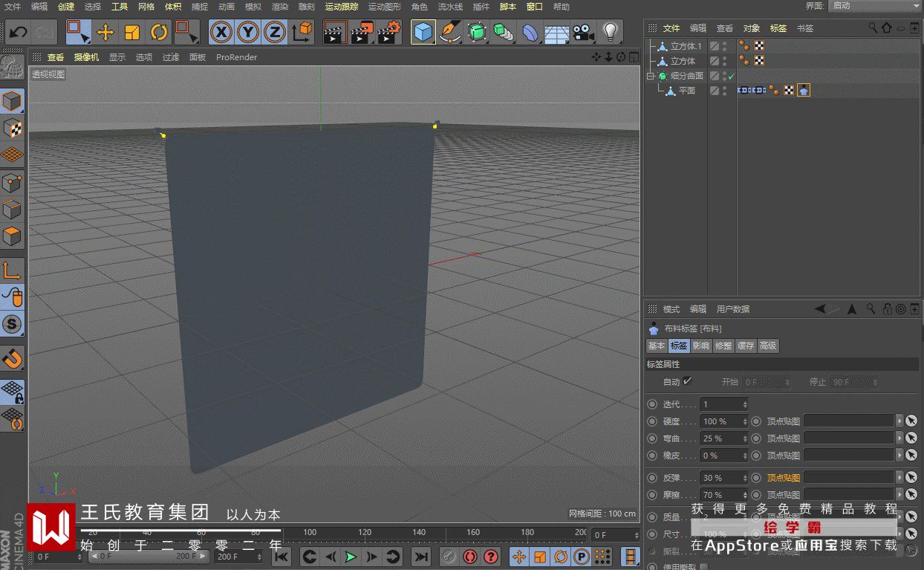Screen dimensions: 924x570
Task: Toggle 反弹 animation radio dot
Action: (x=652, y=478)
